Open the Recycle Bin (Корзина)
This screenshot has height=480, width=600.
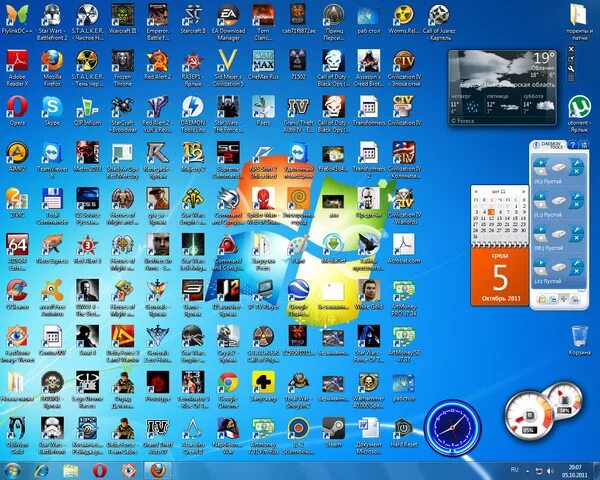click(579, 341)
